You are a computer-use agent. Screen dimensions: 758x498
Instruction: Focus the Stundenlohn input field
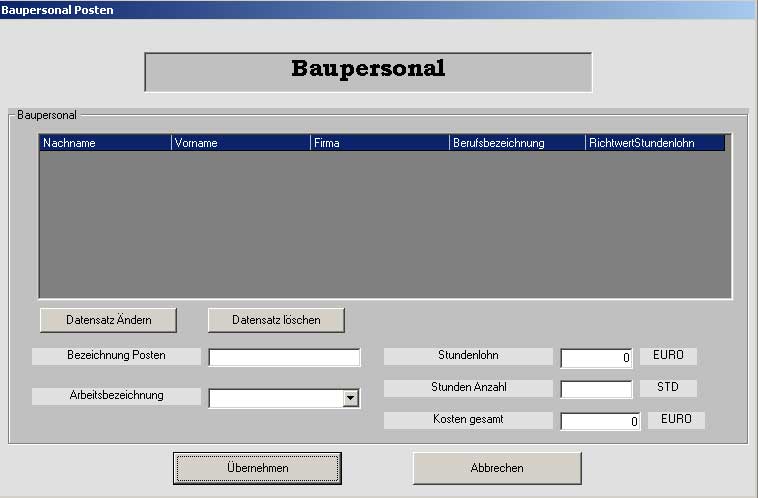596,358
